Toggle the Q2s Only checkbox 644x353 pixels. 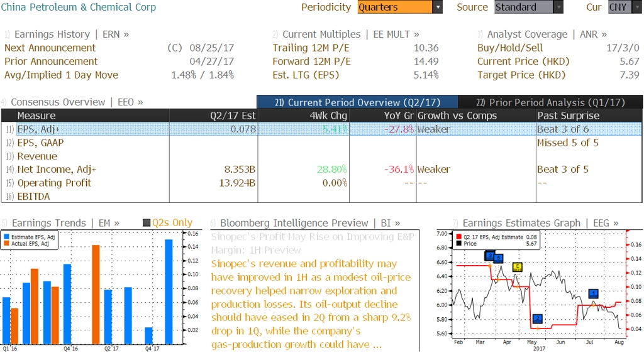(146, 222)
